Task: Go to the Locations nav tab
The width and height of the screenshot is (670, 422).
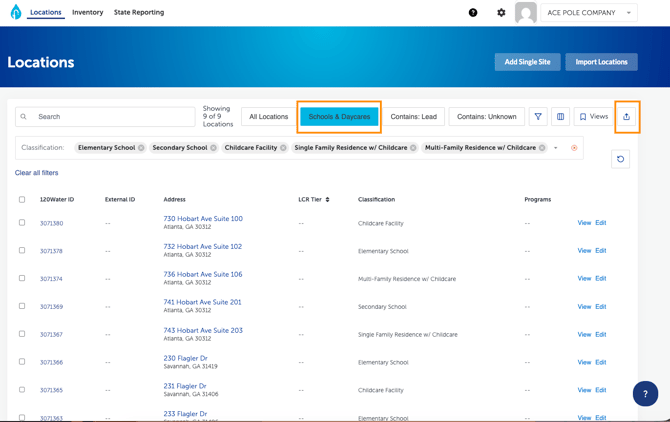Action: (x=46, y=12)
